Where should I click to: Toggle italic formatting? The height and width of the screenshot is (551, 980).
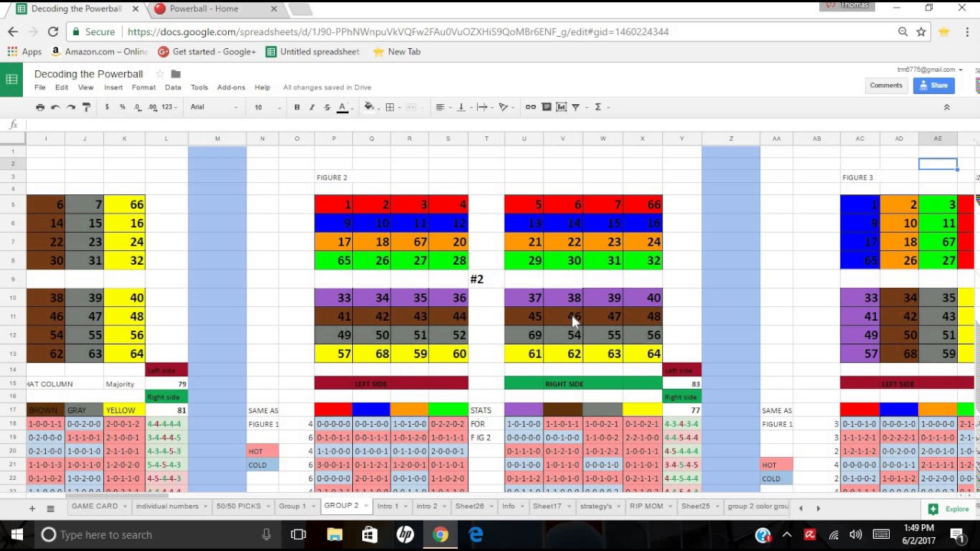click(x=312, y=107)
